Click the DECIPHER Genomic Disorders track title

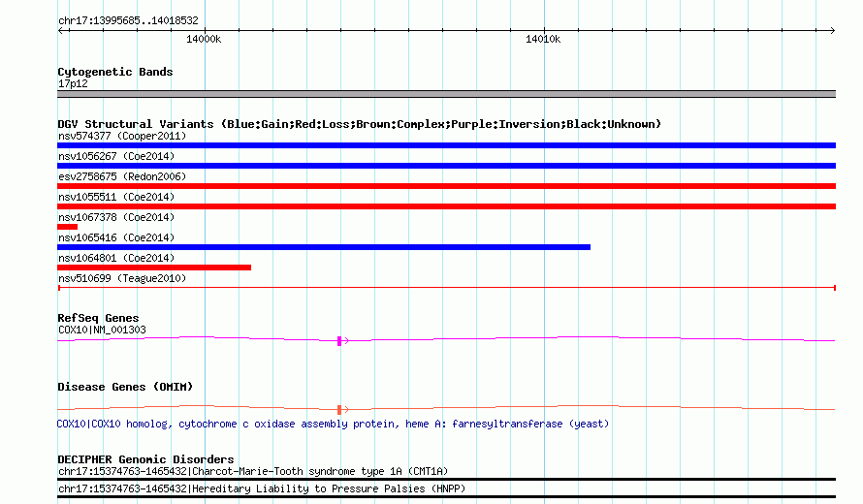tap(145, 459)
